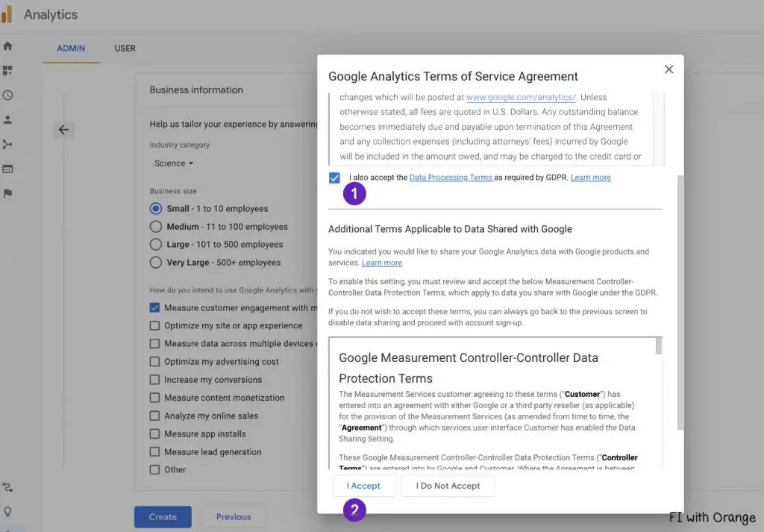Switch to the USER tab

[x=125, y=48]
